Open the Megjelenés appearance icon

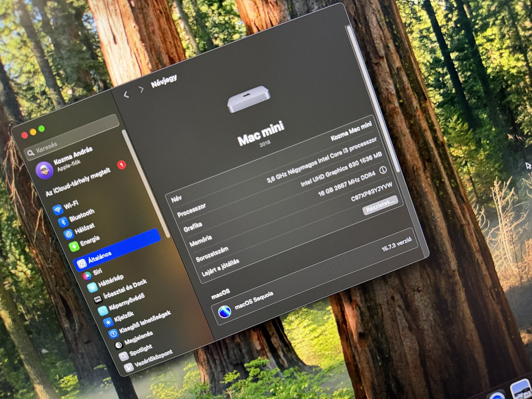click(118, 345)
